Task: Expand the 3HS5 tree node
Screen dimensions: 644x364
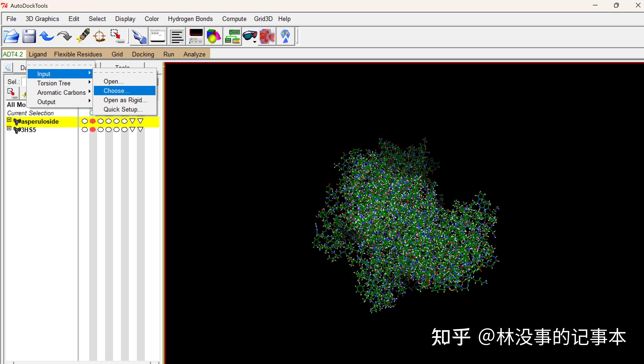Action: click(x=9, y=128)
